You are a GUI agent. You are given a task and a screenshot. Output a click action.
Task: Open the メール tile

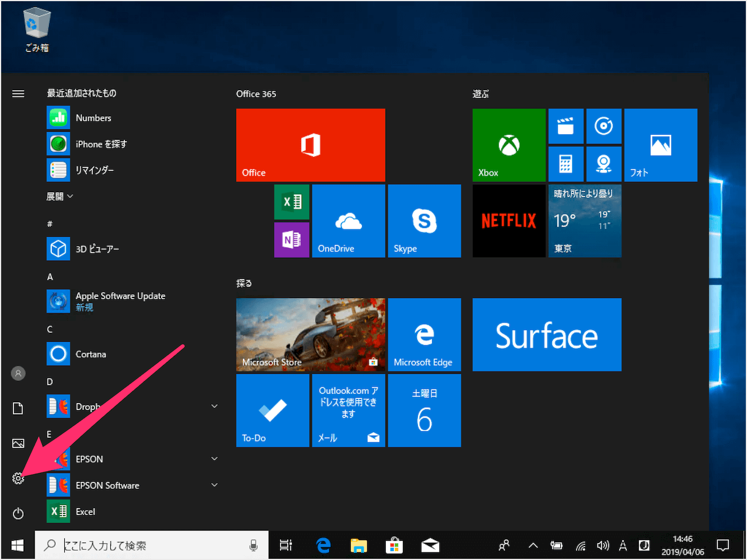click(x=348, y=411)
